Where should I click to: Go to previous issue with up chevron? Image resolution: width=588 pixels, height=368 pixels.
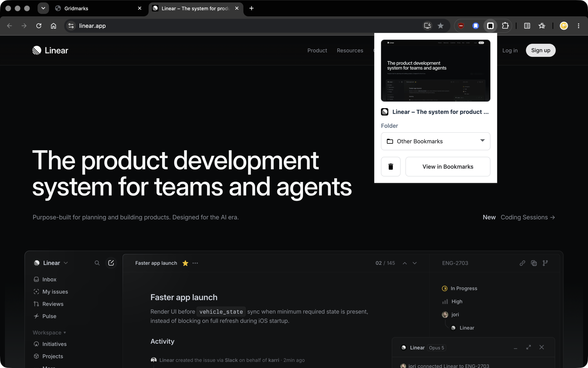(x=404, y=263)
